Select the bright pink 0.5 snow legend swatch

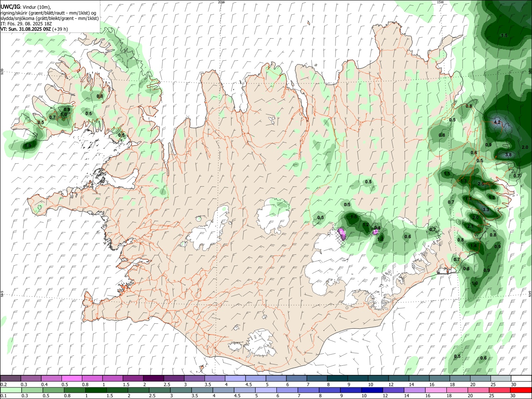71,378
